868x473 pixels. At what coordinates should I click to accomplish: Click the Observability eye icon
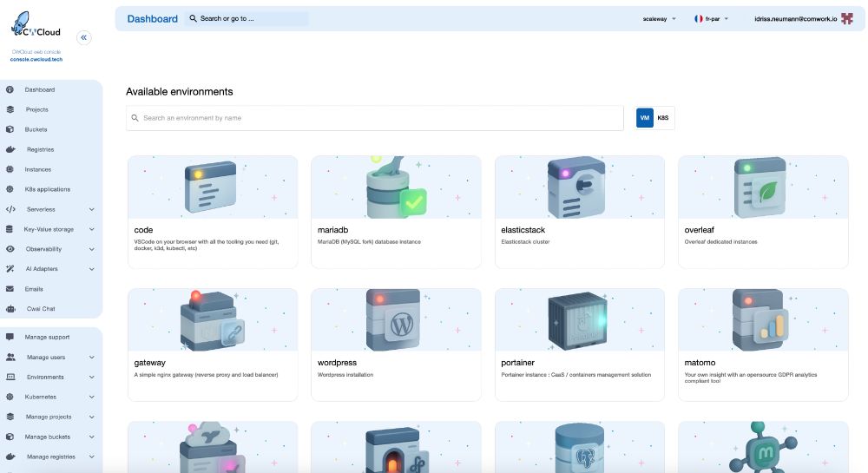[10, 249]
